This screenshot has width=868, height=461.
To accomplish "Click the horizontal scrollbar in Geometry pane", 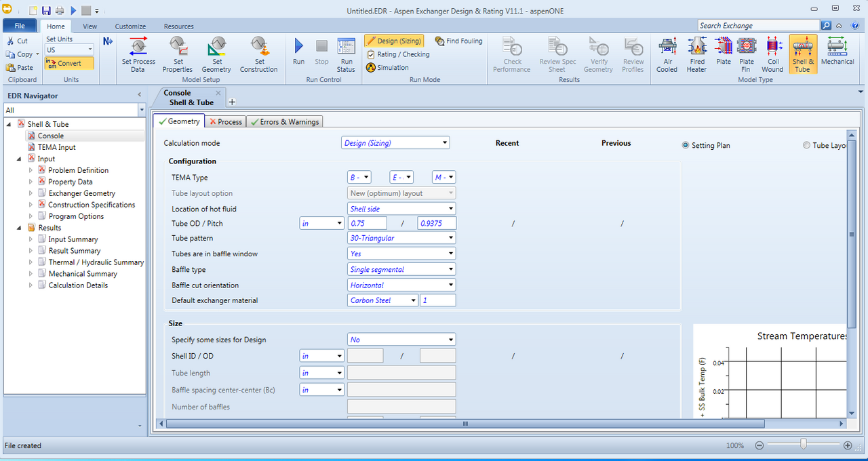I will 465,424.
